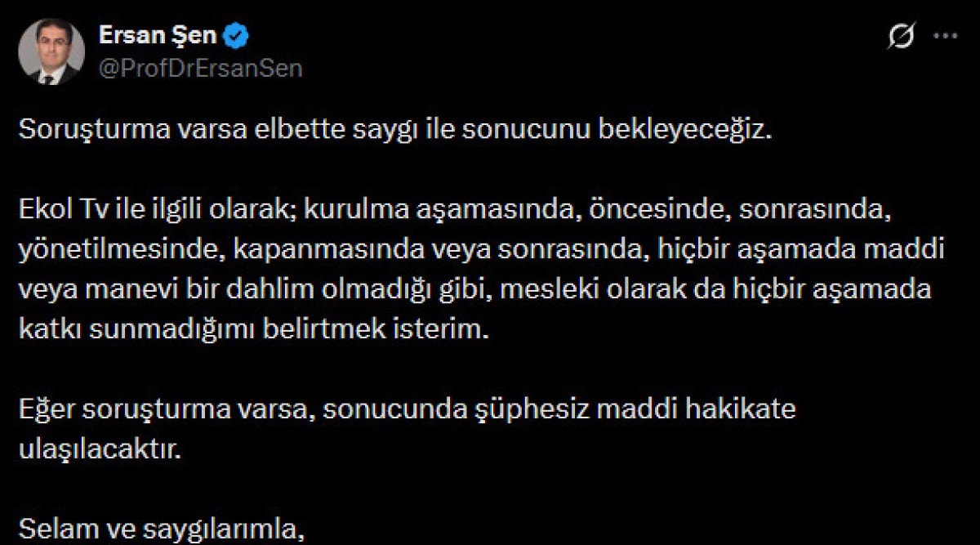The height and width of the screenshot is (545, 980).
Task: Open the @ProfDrErsanSen handle link
Action: [x=200, y=69]
